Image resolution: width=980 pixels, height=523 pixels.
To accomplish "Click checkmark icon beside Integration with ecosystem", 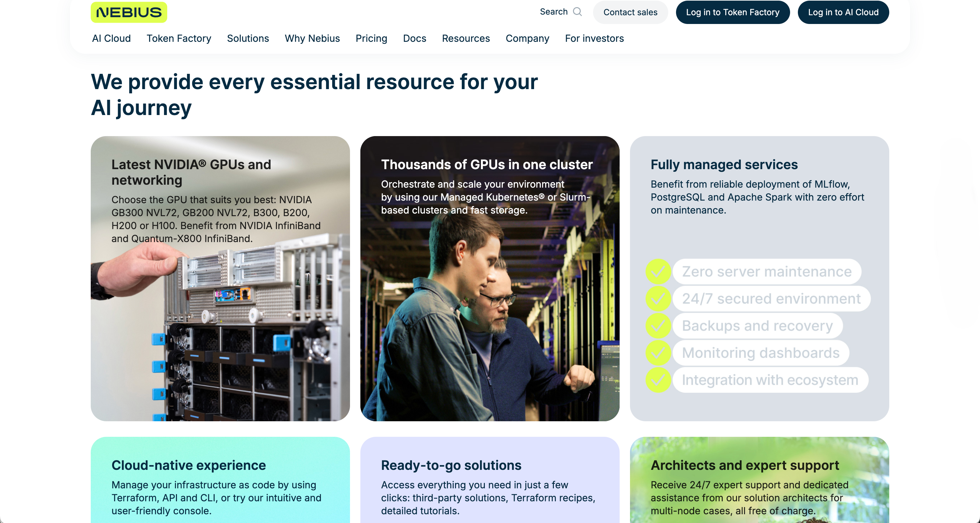I will 658,379.
